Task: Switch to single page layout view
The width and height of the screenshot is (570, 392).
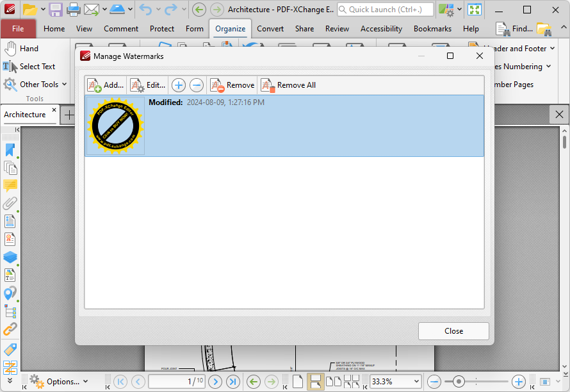Action: click(x=297, y=382)
